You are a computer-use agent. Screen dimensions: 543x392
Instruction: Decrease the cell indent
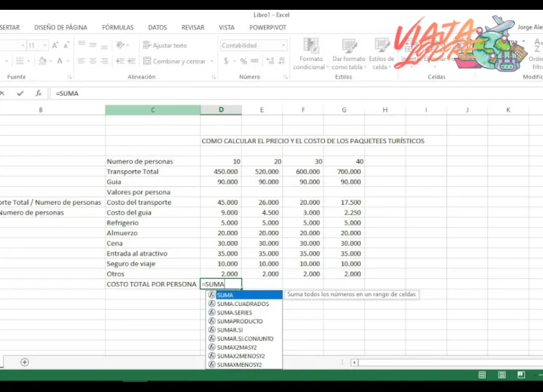click(x=120, y=61)
